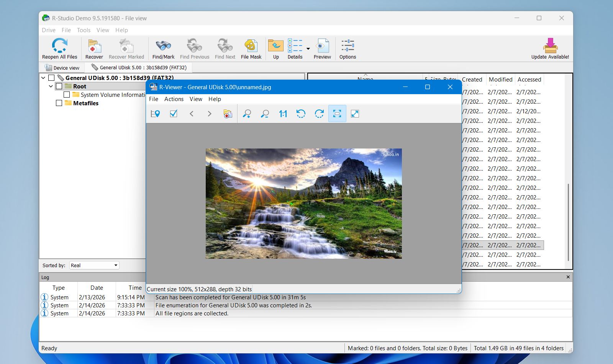Click the Update Available! link
The width and height of the screenshot is (613, 364).
[551, 49]
